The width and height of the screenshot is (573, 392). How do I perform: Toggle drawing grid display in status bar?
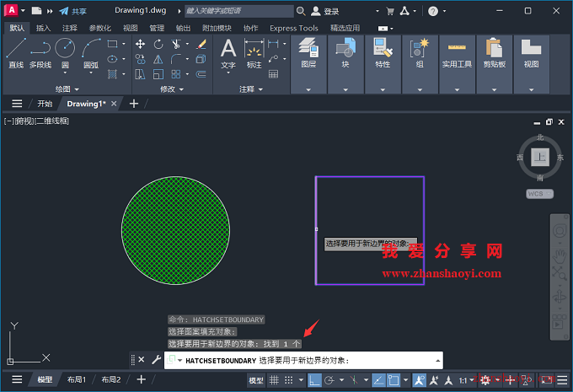click(274, 380)
